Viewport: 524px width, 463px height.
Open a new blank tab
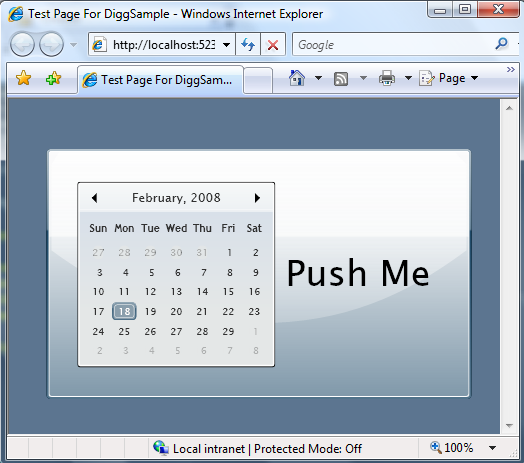(258, 80)
